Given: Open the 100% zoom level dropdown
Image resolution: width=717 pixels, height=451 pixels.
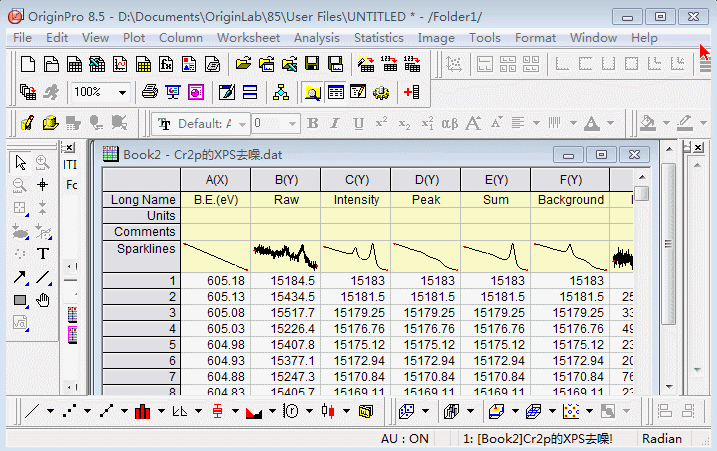Looking at the screenshot, I should [x=122, y=92].
